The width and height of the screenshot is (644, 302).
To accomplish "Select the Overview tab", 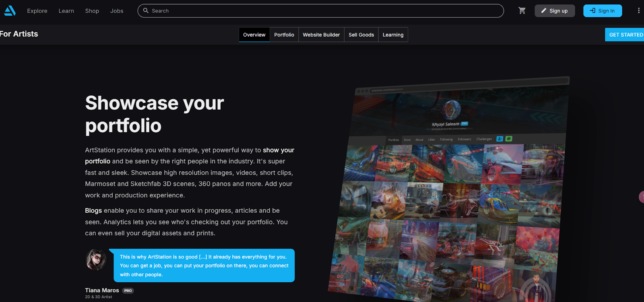I will [x=254, y=35].
